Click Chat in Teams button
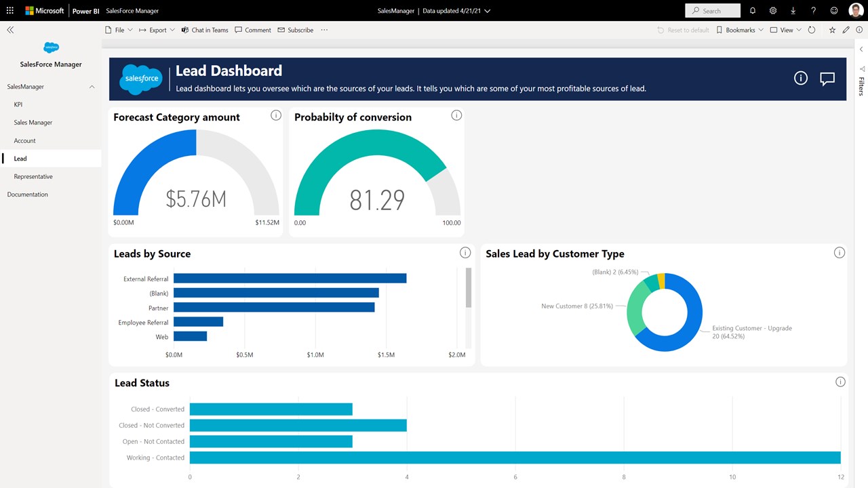Image resolution: width=868 pixels, height=488 pixels. point(205,30)
